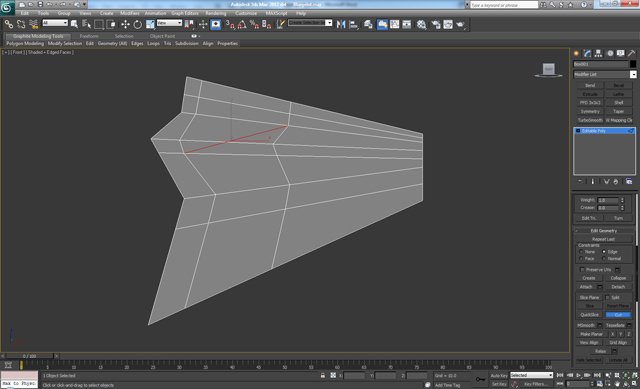Click the TurboSmooth modifier button
Screen dimensions: 640x389
[590, 120]
